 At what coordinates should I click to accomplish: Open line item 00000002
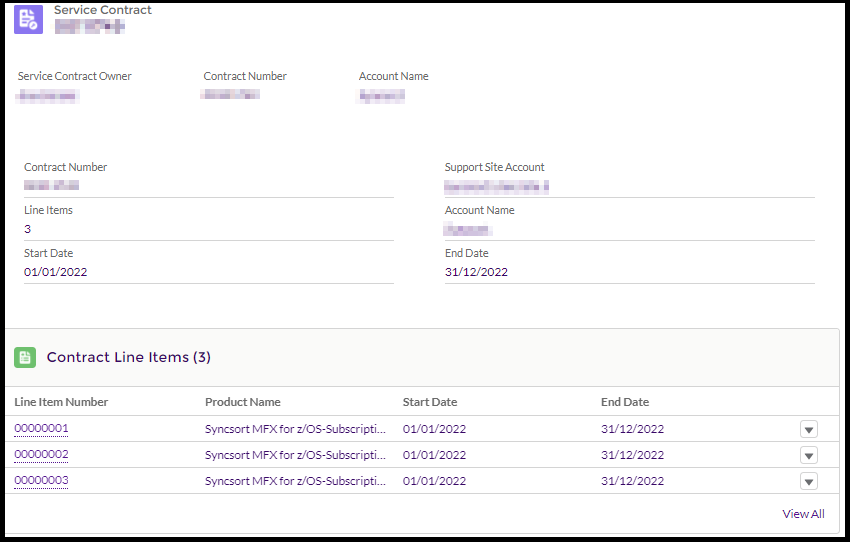click(x=41, y=455)
